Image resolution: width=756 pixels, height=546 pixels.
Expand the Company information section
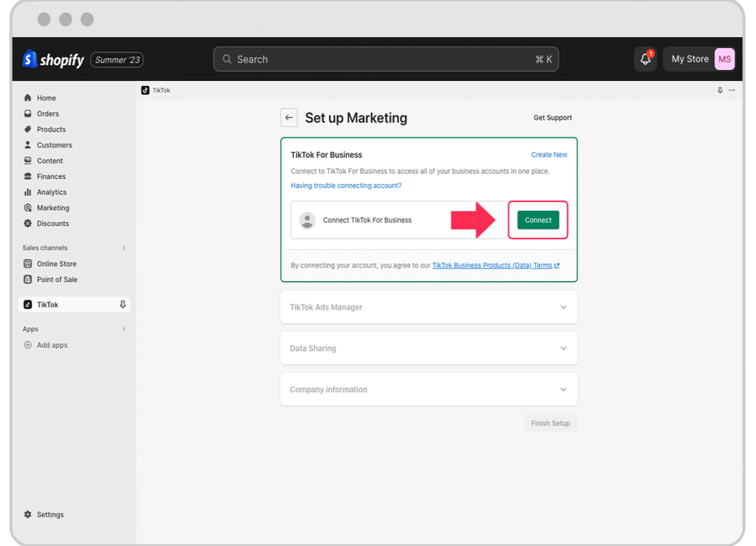click(x=563, y=389)
